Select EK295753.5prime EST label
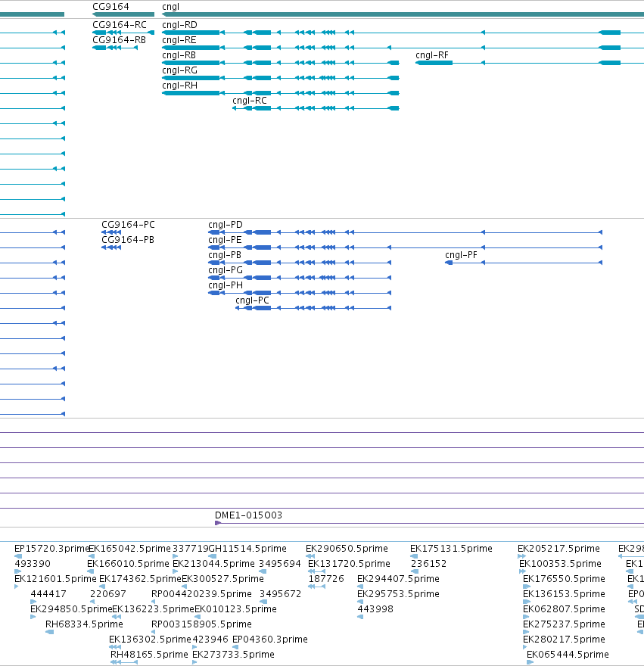 tap(398, 594)
